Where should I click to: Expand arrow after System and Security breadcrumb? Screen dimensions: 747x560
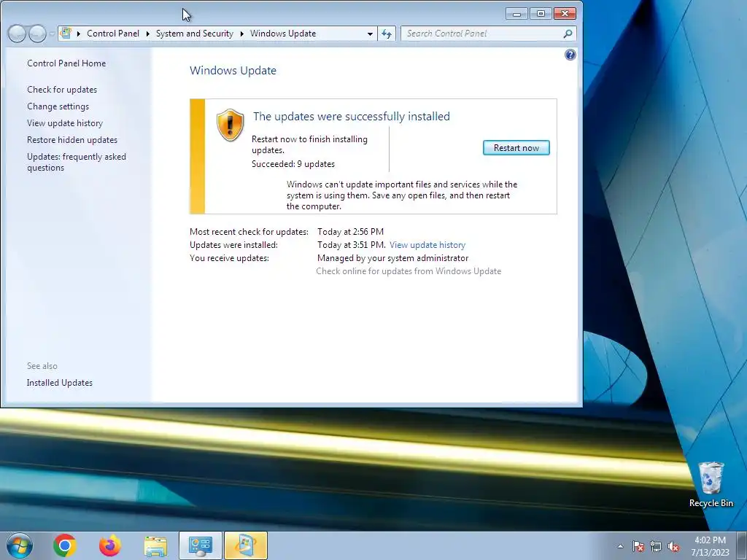coord(242,34)
